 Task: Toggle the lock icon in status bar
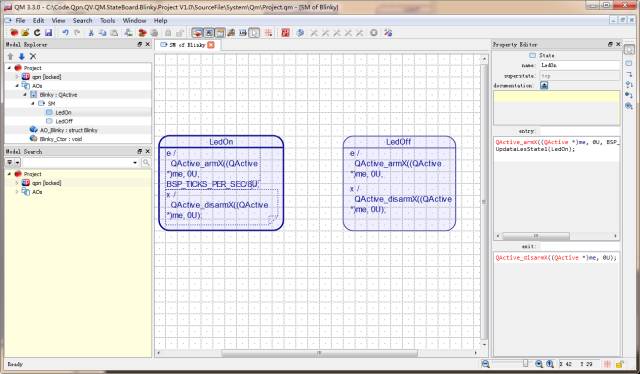tap(619, 364)
